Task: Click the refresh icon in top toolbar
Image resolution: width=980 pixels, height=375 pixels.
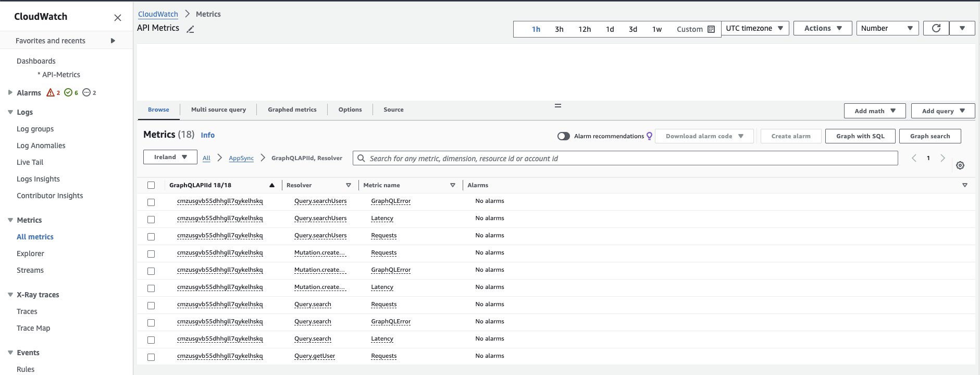Action: 936,28
